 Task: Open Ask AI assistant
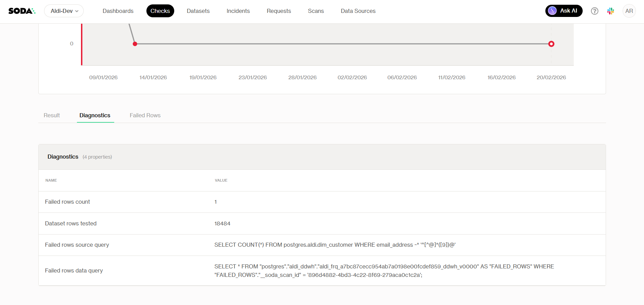point(564,11)
